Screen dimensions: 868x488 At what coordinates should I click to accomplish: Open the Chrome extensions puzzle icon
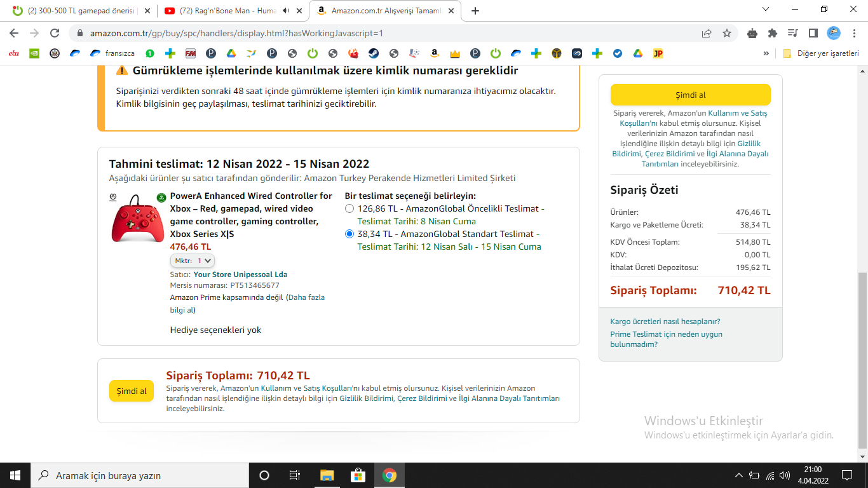tap(773, 33)
